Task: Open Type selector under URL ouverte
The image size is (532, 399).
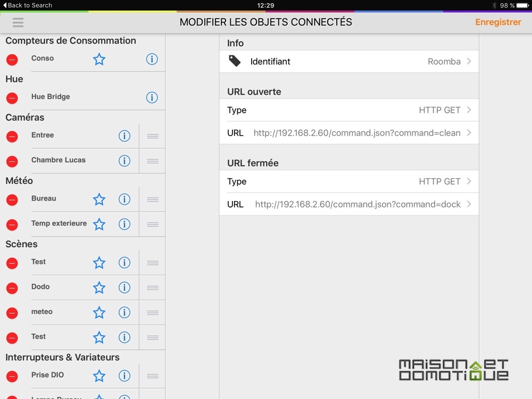Action: click(x=349, y=110)
